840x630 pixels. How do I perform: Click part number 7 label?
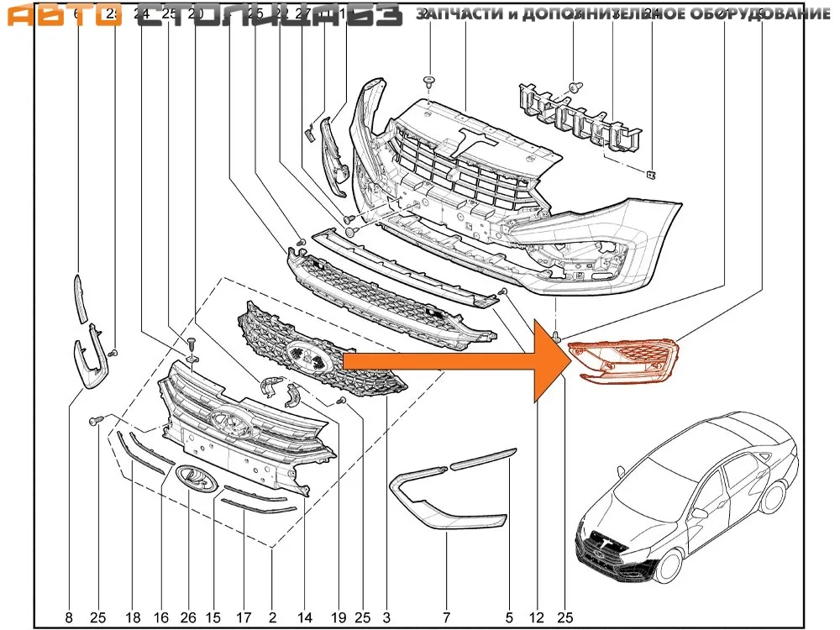pyautogui.click(x=446, y=617)
